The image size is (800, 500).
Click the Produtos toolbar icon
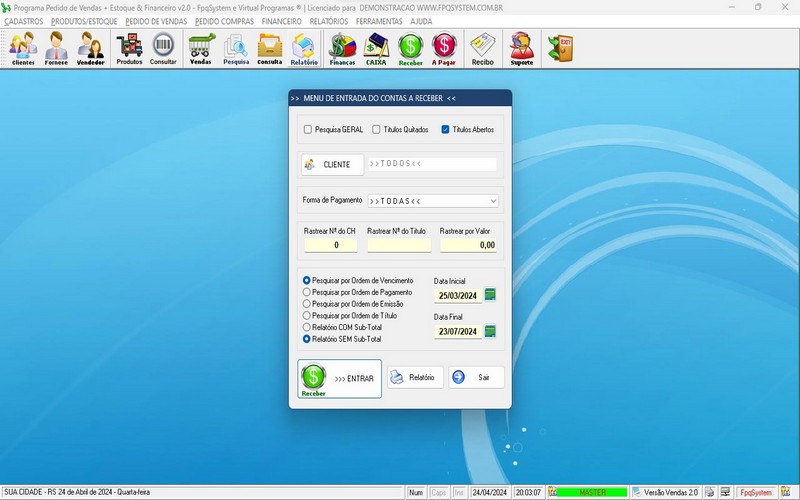pos(129,48)
